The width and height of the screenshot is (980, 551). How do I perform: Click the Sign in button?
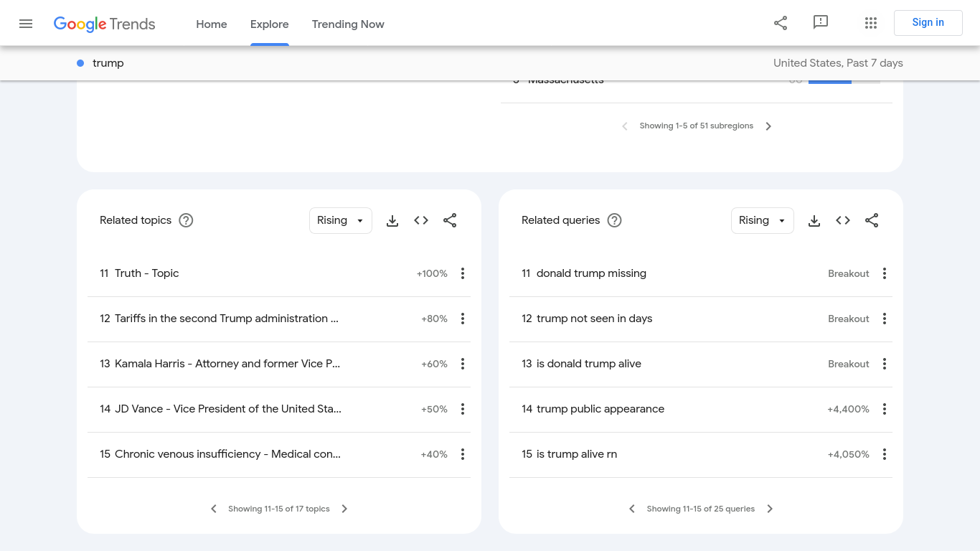(928, 23)
